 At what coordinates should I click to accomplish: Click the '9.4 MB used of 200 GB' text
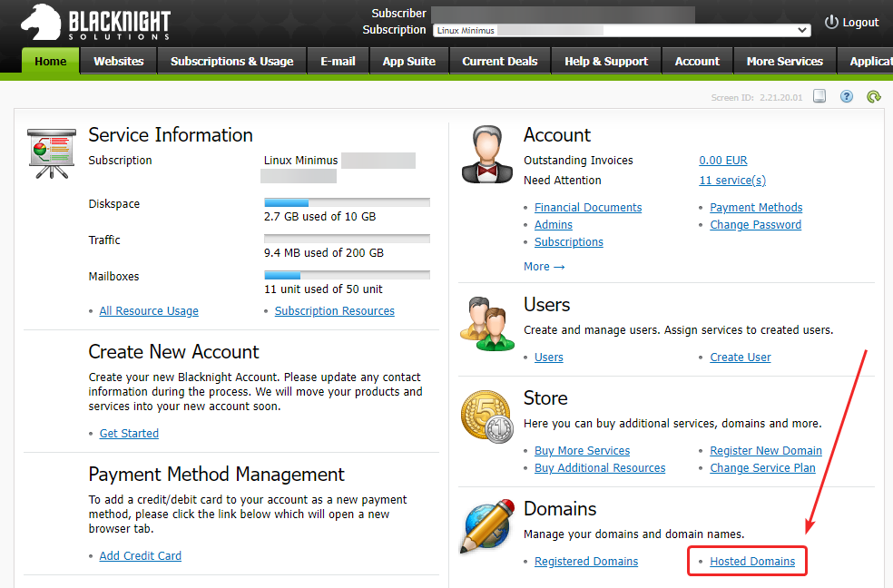tap(323, 253)
